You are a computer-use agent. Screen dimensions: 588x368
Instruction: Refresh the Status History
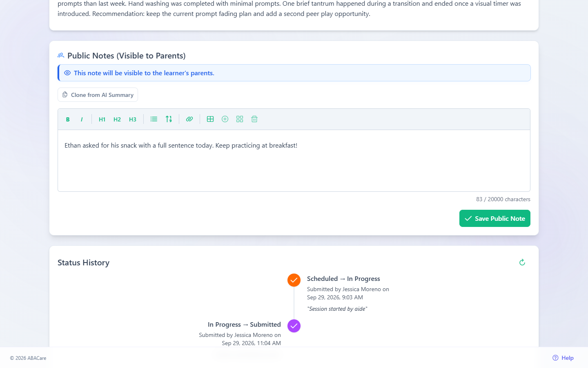(x=522, y=263)
